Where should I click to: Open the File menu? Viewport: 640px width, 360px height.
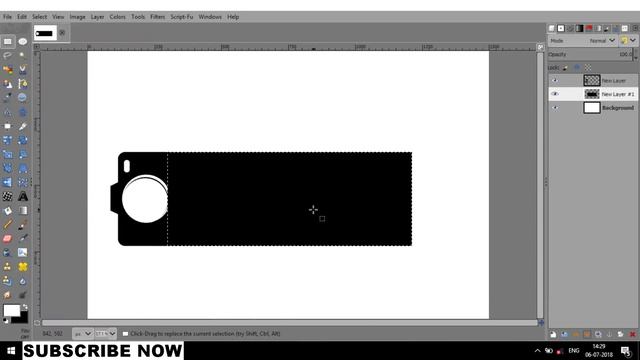tap(7, 17)
